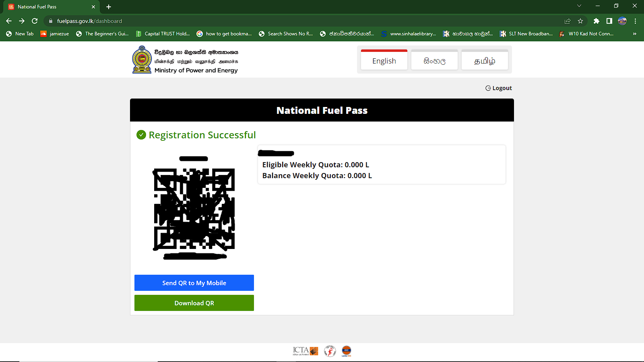Minimize the browser window
644x362 pixels.
tap(598, 6)
